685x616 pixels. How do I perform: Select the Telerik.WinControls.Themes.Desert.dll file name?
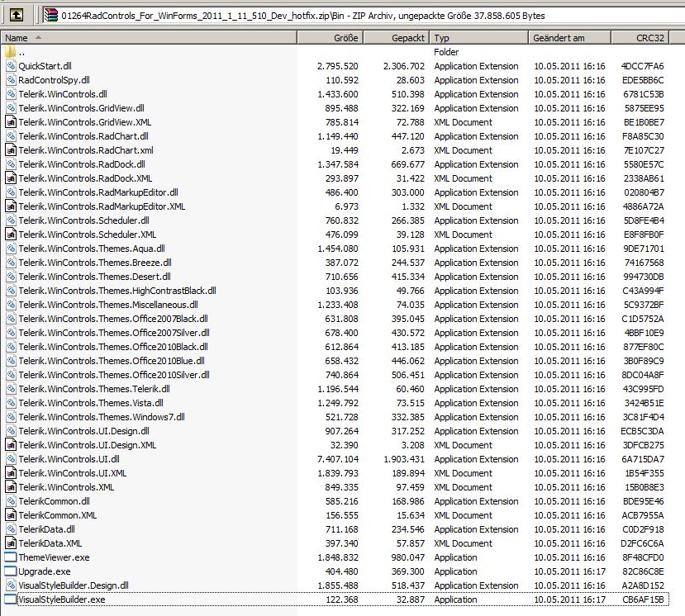(94, 277)
